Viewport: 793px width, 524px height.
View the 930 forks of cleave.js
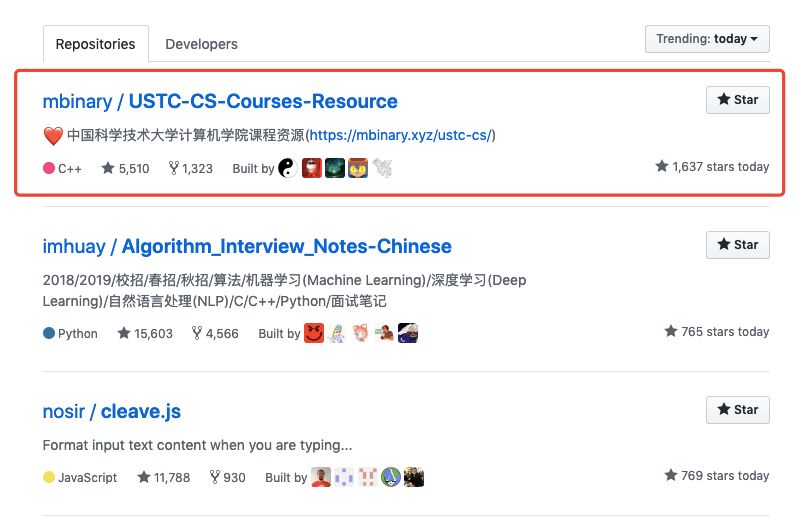pos(228,477)
